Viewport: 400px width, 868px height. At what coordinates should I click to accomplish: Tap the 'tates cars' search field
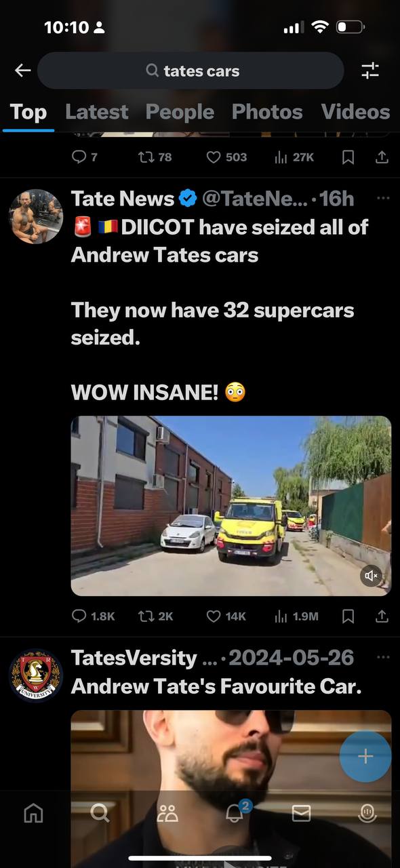[191, 71]
